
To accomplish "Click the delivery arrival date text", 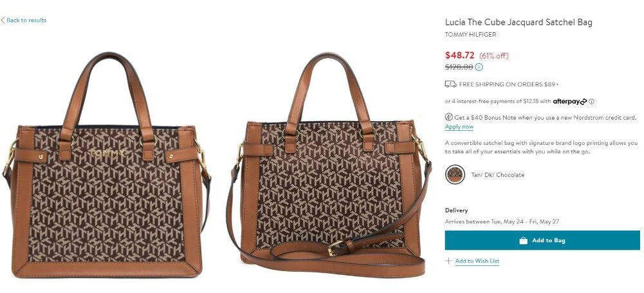I will tap(502, 222).
